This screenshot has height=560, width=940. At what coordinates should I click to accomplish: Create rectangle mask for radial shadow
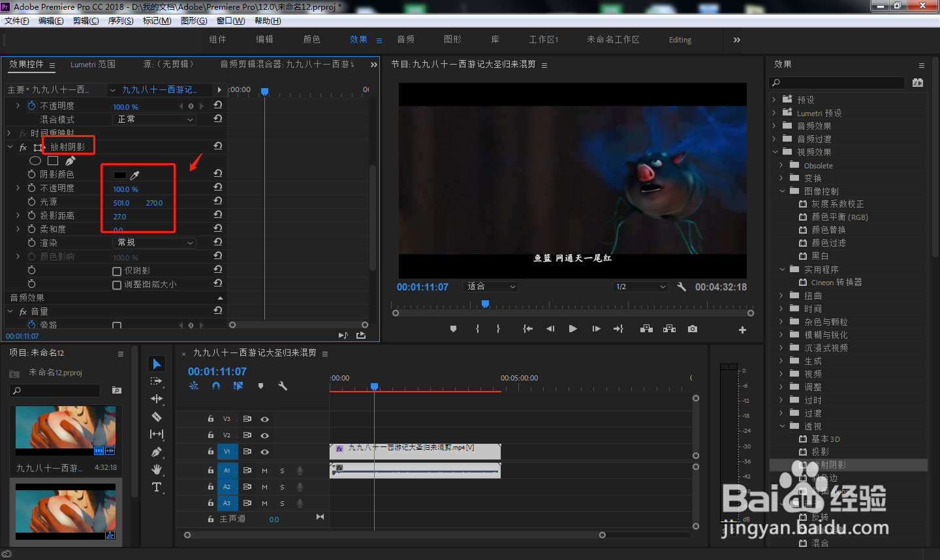53,161
